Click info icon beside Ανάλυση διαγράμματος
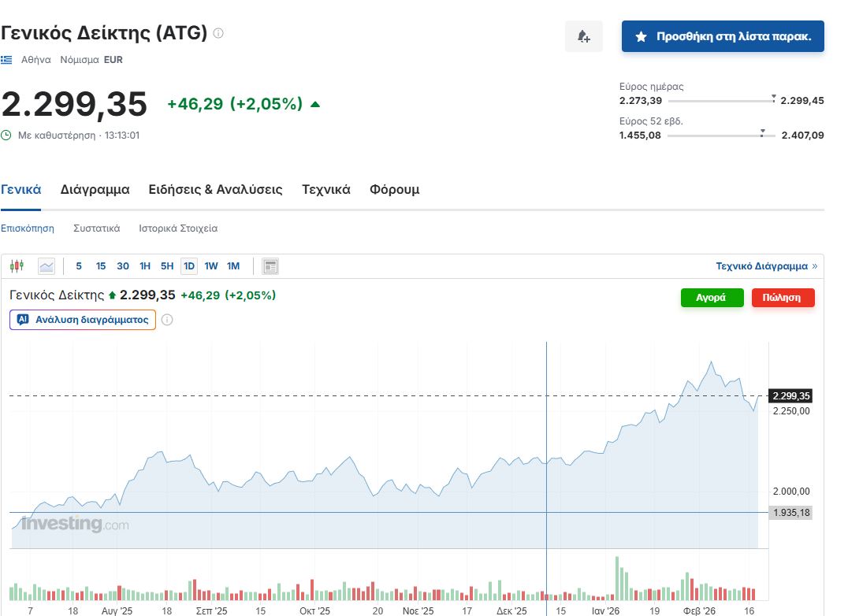 [167, 320]
